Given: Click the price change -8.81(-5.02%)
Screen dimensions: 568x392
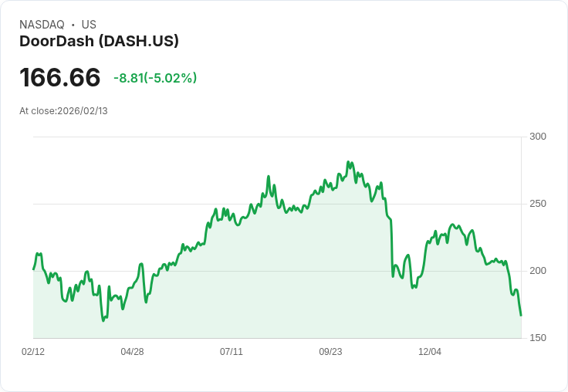Looking at the screenshot, I should (155, 78).
